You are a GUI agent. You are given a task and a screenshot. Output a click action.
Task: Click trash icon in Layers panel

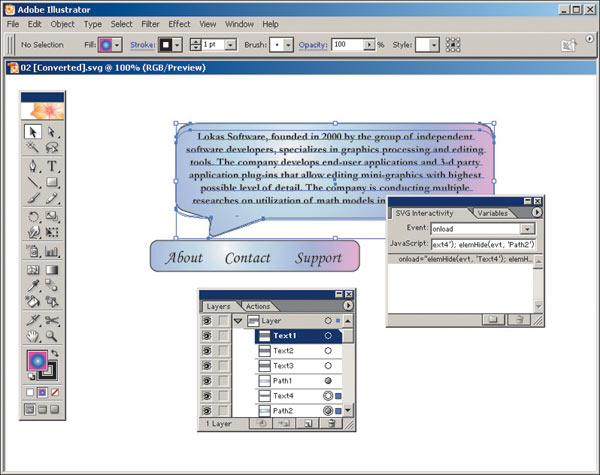tap(331, 424)
